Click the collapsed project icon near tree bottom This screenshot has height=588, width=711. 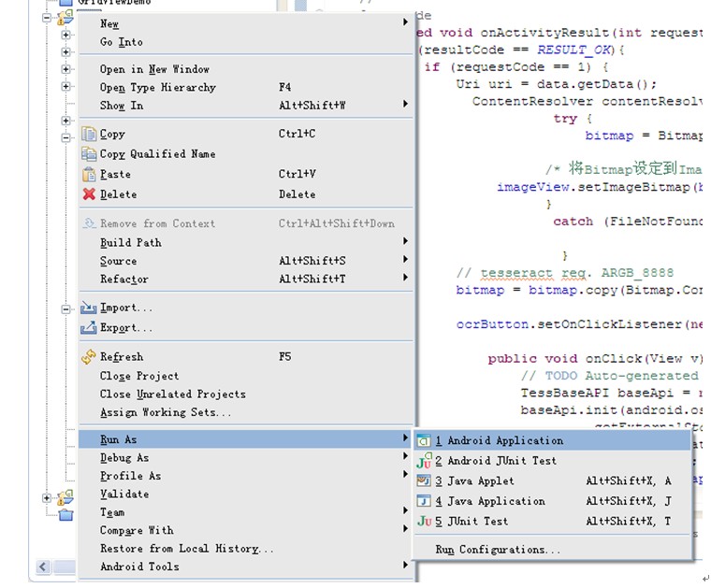tap(65, 498)
